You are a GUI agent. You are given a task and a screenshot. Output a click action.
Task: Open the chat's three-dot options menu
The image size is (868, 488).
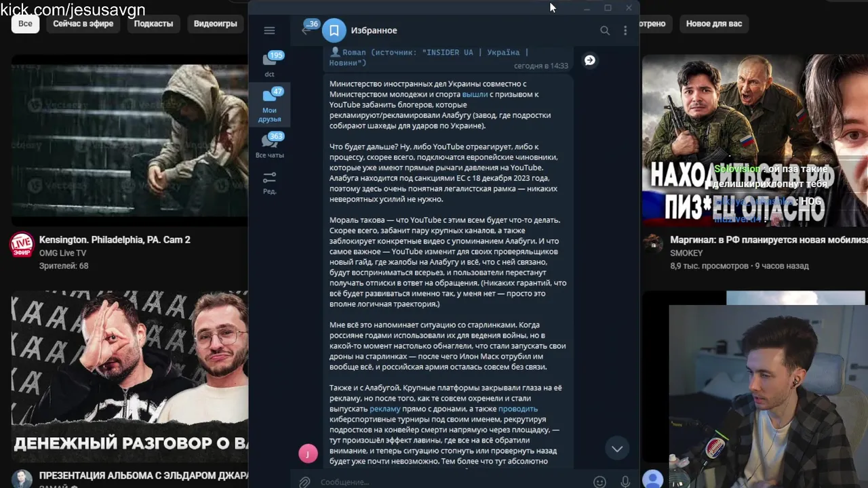(625, 30)
